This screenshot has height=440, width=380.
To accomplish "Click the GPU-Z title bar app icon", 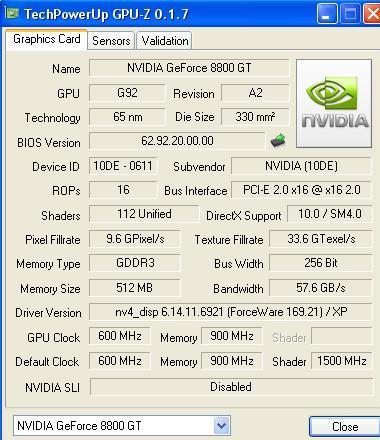I will 13,13.
